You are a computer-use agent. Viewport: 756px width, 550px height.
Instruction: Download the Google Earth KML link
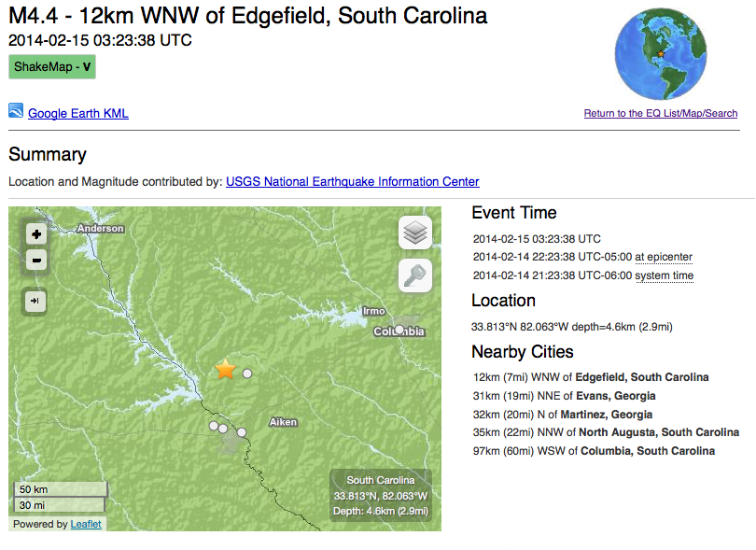click(x=78, y=114)
